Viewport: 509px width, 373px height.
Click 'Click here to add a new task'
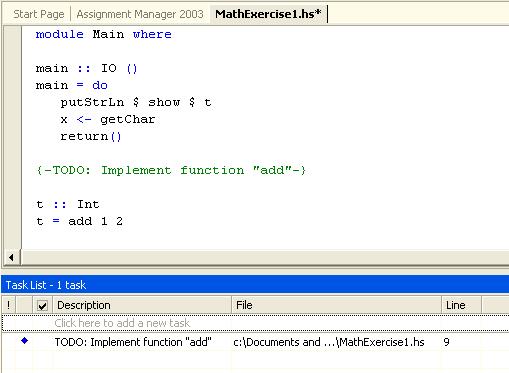point(122,323)
